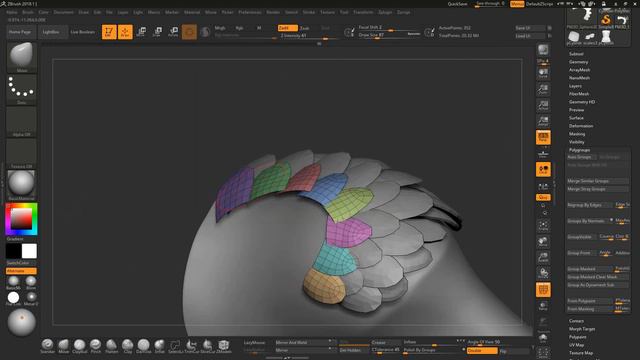Open the Render menu
640x360 pixels.
pos(273,12)
